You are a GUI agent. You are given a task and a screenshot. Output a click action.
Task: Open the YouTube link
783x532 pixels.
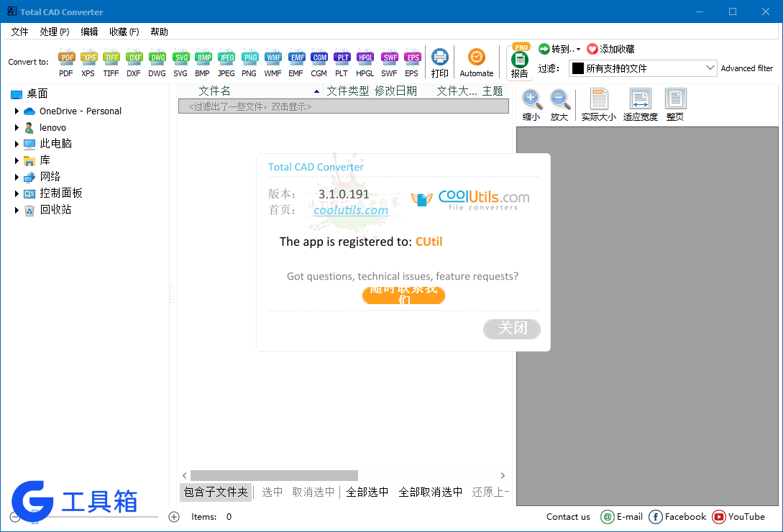(x=738, y=516)
